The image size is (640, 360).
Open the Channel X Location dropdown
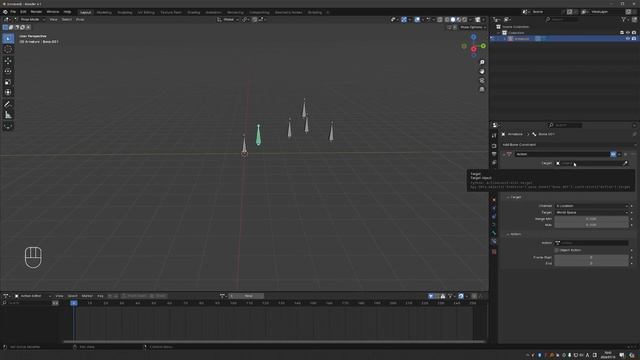[591, 206]
